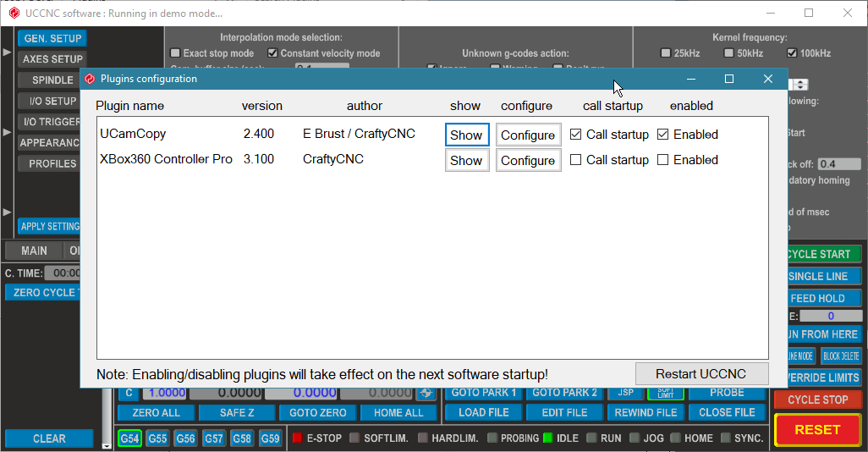Screen dimensions: 868x452
Task: Click Restart UCCNC button
Action: pyautogui.click(x=701, y=374)
